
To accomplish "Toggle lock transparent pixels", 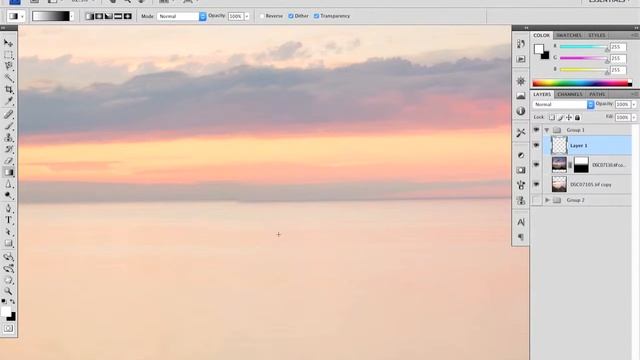I will pos(552,118).
